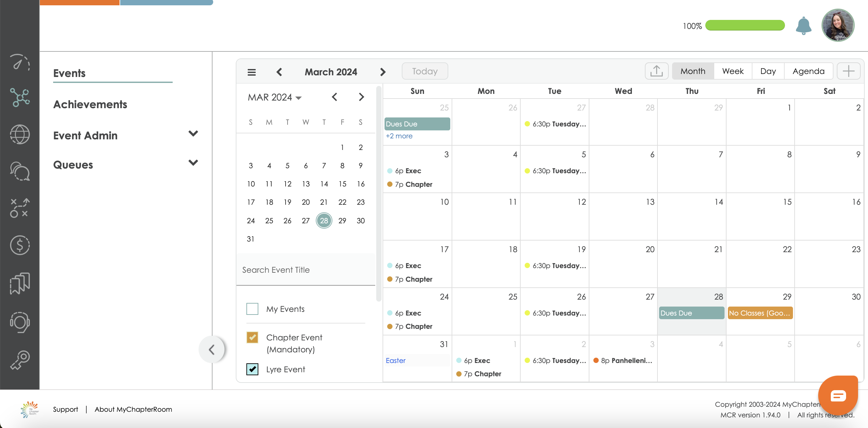Uncheck the Lyre Event checkbox
The image size is (868, 428).
[252, 369]
